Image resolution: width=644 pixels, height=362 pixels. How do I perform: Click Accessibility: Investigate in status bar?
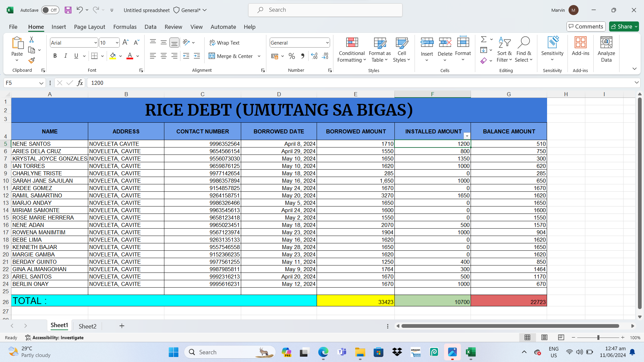point(55,338)
